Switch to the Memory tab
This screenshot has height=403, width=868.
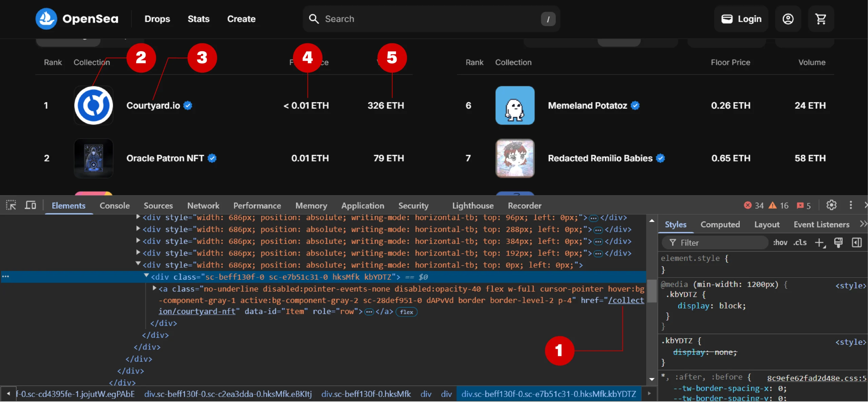pyautogui.click(x=311, y=206)
